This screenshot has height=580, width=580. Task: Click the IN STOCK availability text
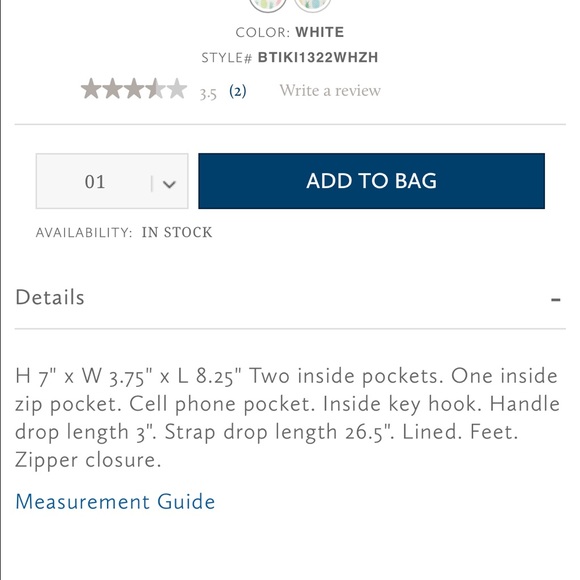click(177, 232)
